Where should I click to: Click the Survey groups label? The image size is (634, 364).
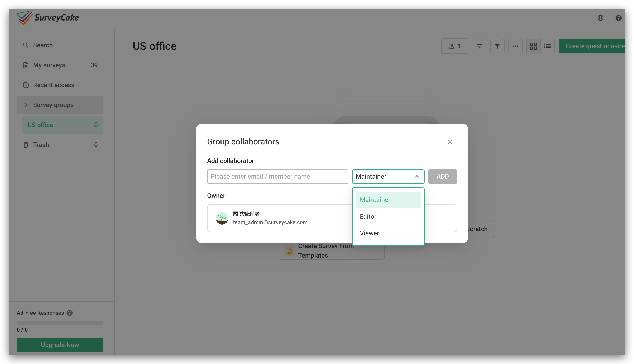(x=53, y=105)
